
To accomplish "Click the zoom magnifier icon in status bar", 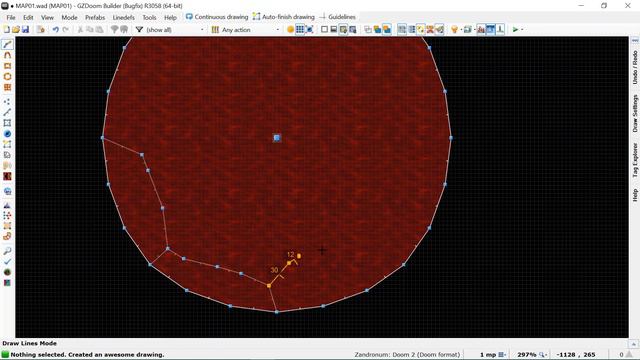I will [542, 355].
